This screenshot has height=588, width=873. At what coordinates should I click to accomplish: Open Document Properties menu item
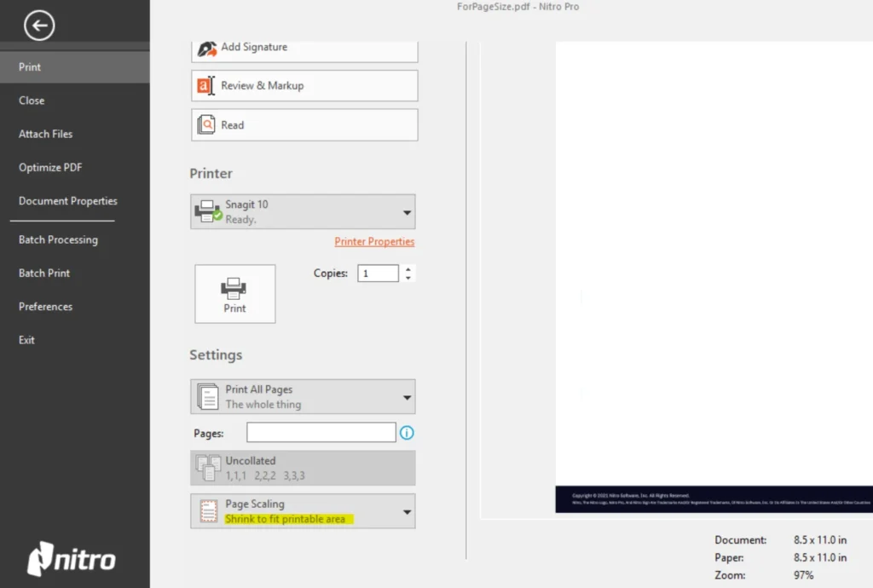click(x=68, y=201)
